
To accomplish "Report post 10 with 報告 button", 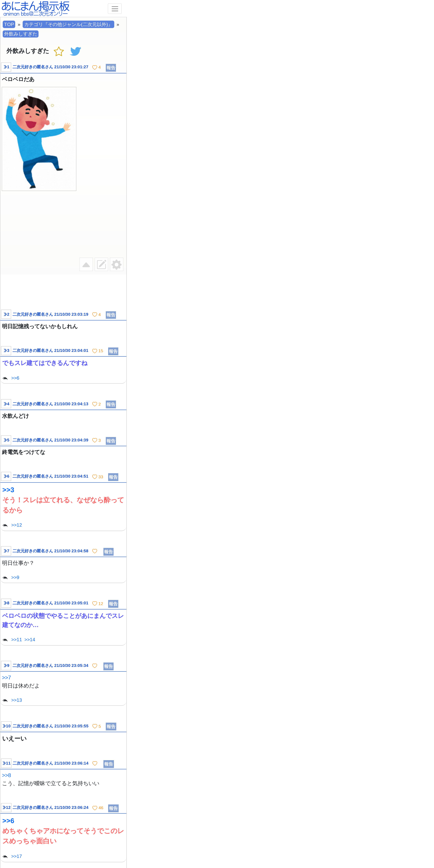I will click(111, 726).
